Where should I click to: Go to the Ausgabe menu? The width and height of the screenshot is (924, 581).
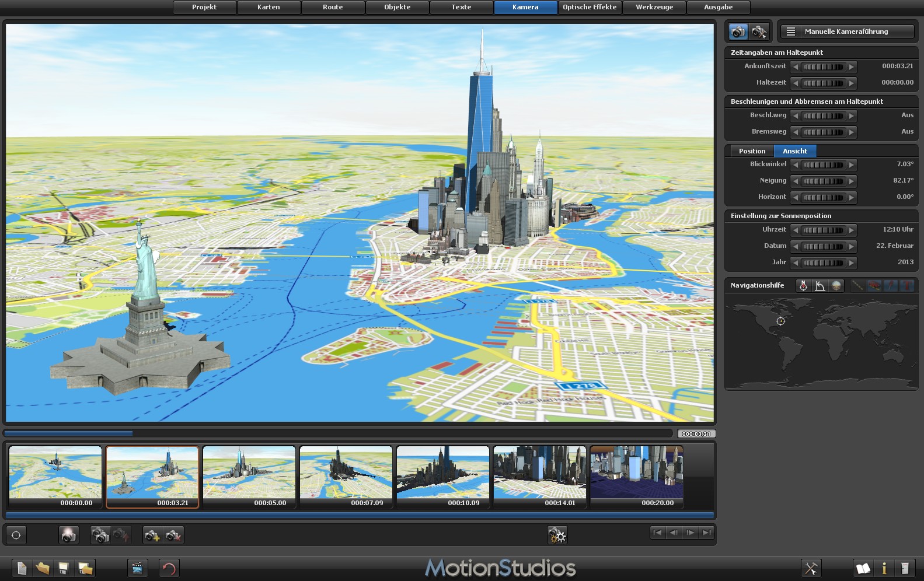pos(718,7)
